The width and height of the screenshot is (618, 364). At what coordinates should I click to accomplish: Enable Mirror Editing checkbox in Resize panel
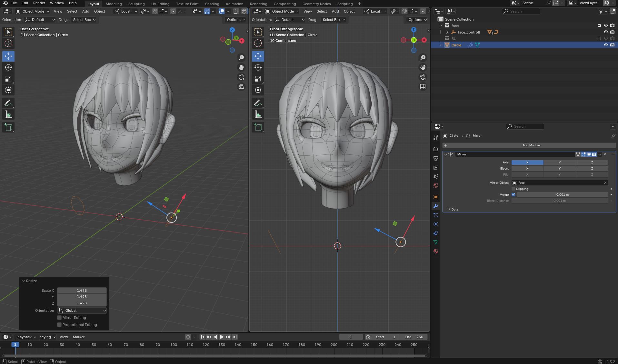click(x=59, y=318)
